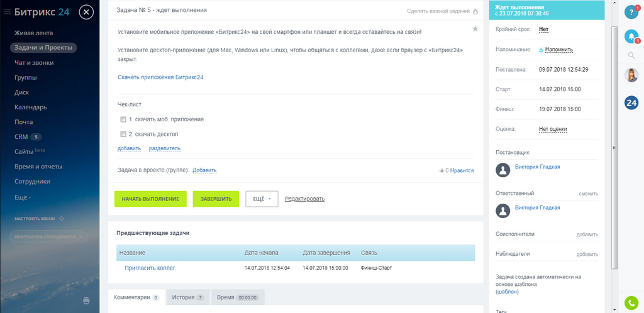Open the round blue 24 icon

coord(631,102)
